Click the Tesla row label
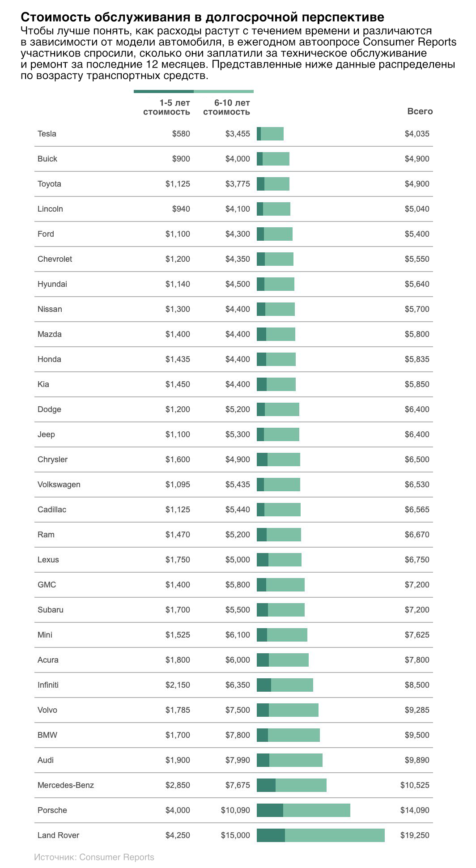Viewport: 476px width, 868px height. (x=47, y=134)
